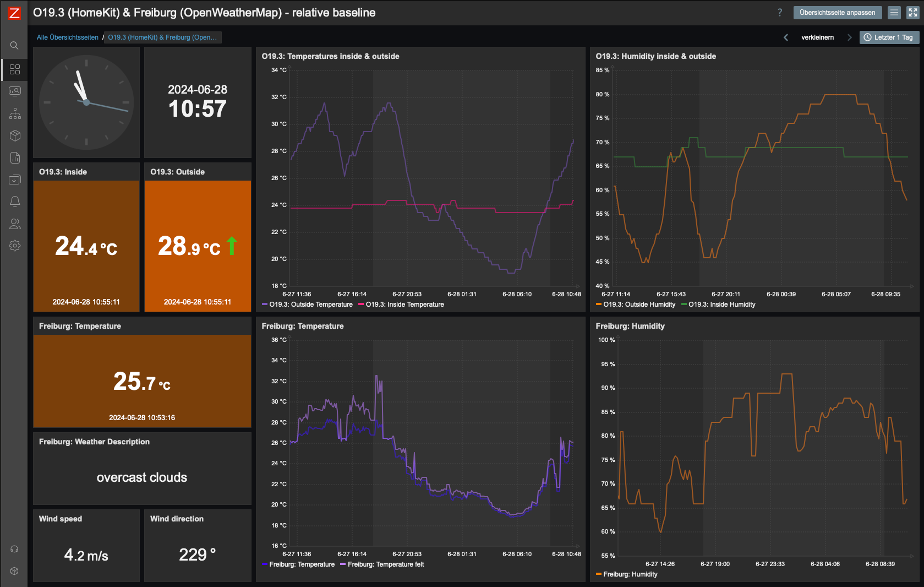Click the Wind direction widget title
This screenshot has height=587, width=924.
click(x=177, y=519)
